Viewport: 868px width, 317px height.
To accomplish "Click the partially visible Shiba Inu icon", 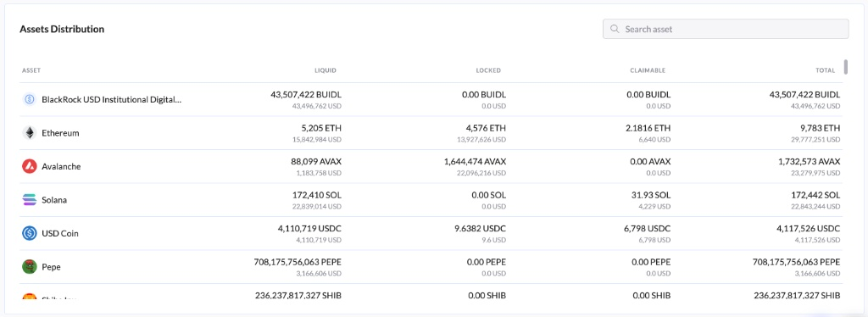I will (x=30, y=298).
